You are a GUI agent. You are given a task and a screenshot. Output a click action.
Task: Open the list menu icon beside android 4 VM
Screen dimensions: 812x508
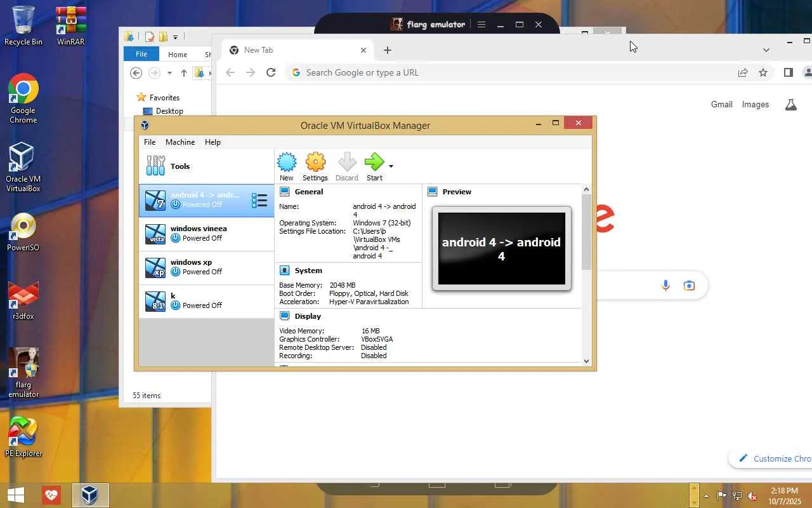259,201
